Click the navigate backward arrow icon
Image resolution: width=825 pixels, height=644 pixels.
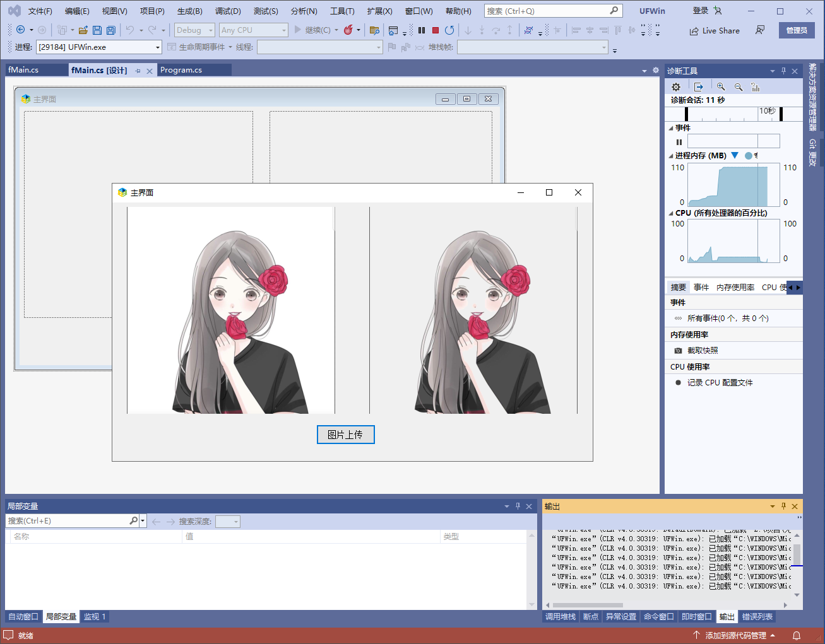[x=20, y=30]
